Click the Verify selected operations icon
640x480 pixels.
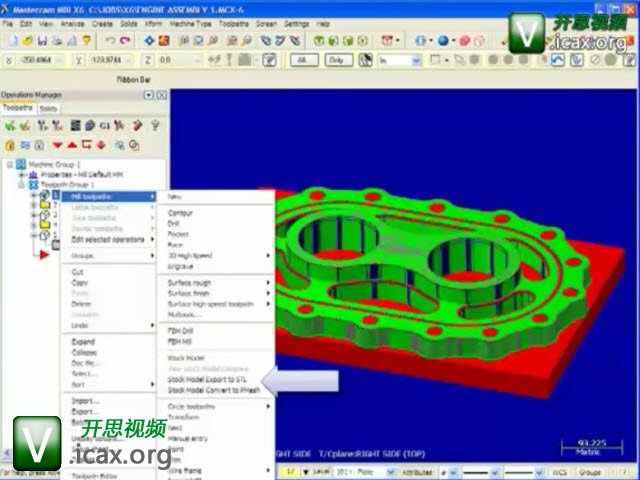click(x=90, y=126)
